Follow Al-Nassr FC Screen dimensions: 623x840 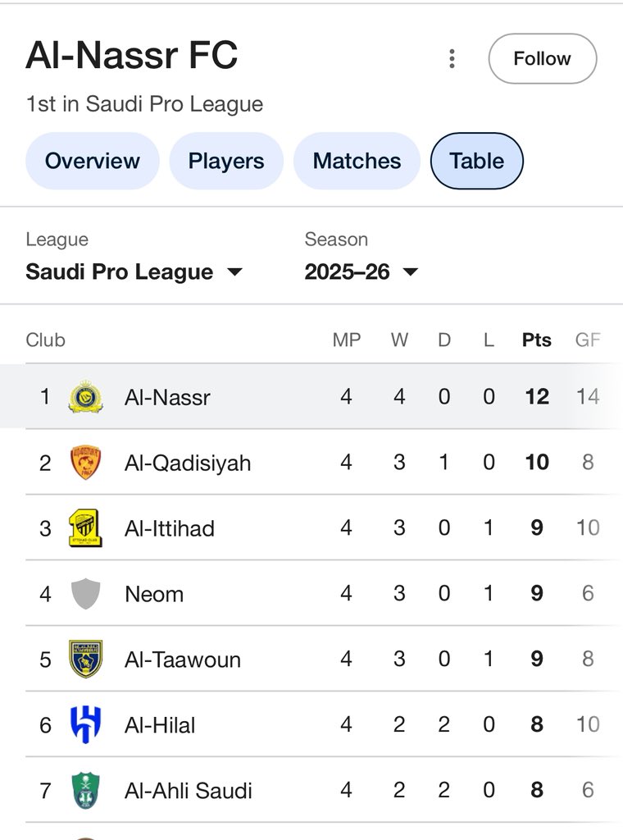(542, 58)
